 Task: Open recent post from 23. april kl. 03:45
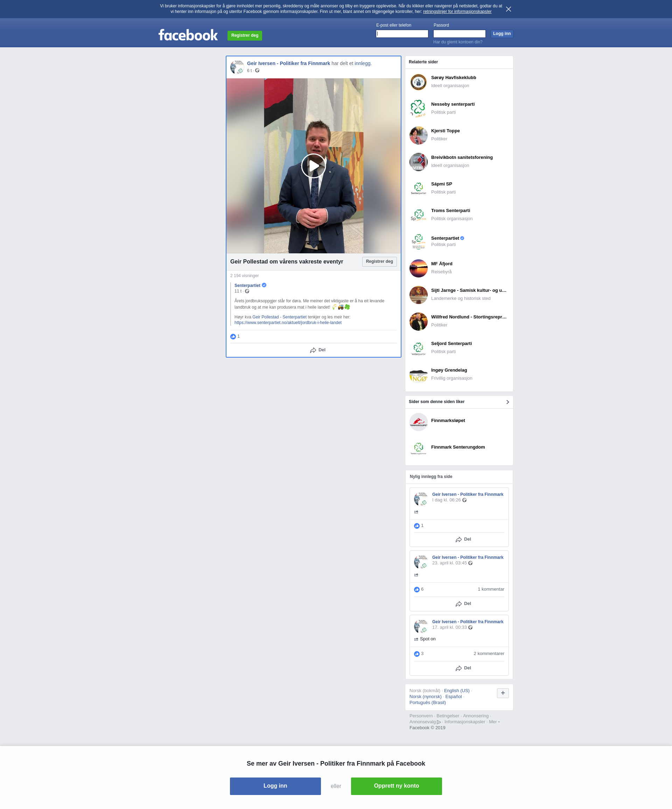coord(449,563)
